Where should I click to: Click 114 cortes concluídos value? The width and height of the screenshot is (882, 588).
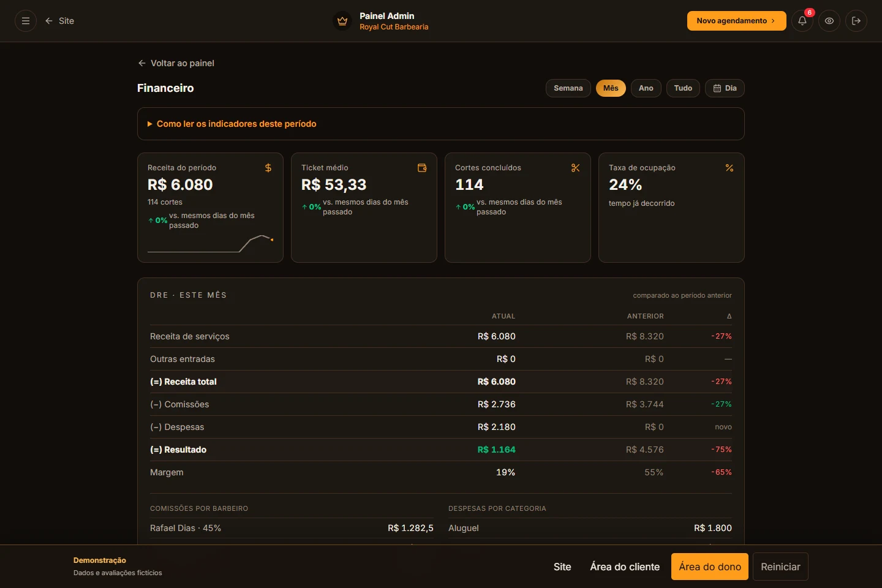click(469, 185)
